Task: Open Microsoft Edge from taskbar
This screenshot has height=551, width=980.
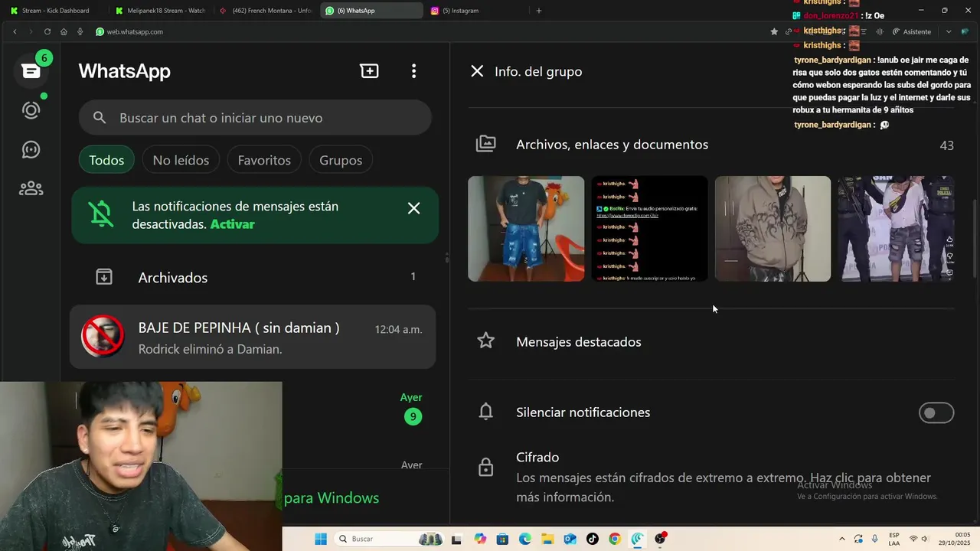Action: [525, 539]
